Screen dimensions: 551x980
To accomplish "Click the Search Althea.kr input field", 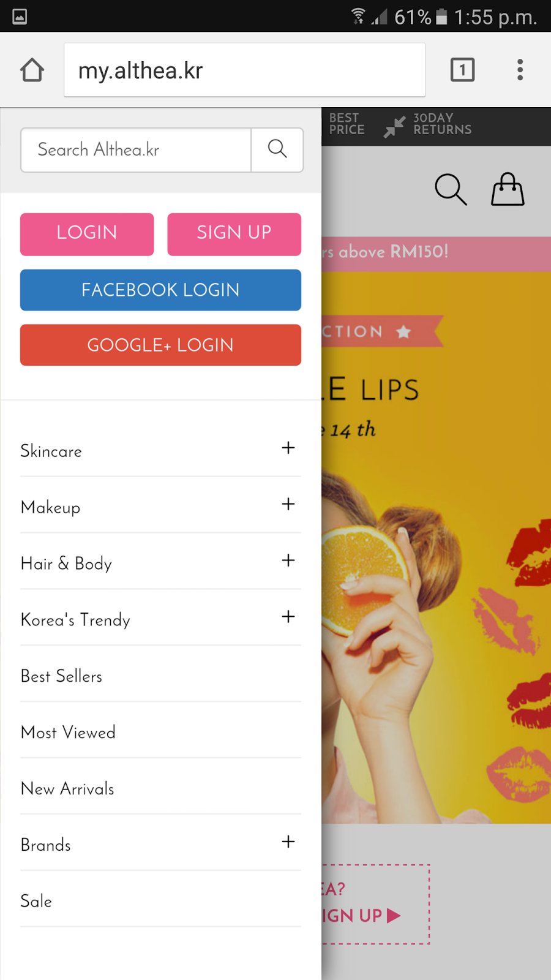I will click(136, 149).
